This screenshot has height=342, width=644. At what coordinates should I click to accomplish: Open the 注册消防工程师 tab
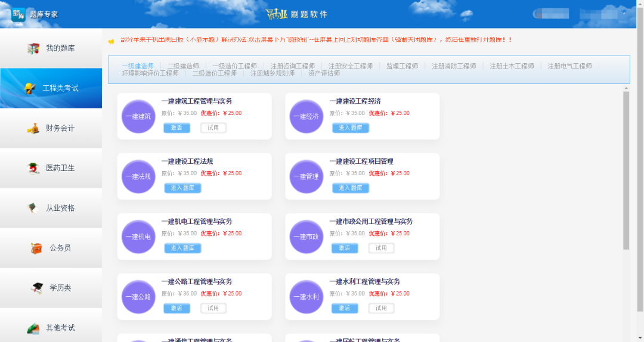click(x=454, y=66)
